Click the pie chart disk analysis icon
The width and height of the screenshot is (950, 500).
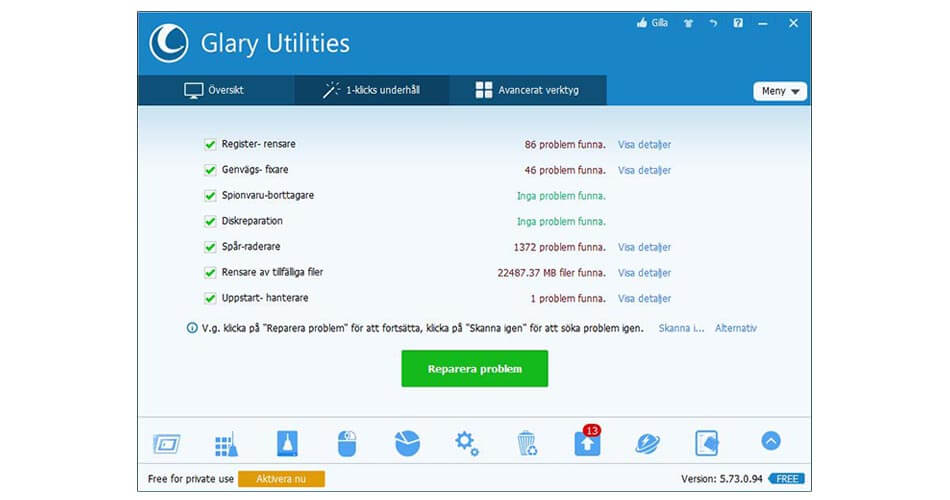407,443
